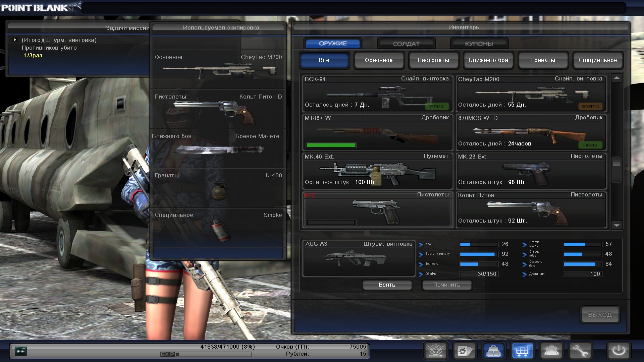Select the Гранаты weapon filter
The image size is (644, 362).
[543, 60]
